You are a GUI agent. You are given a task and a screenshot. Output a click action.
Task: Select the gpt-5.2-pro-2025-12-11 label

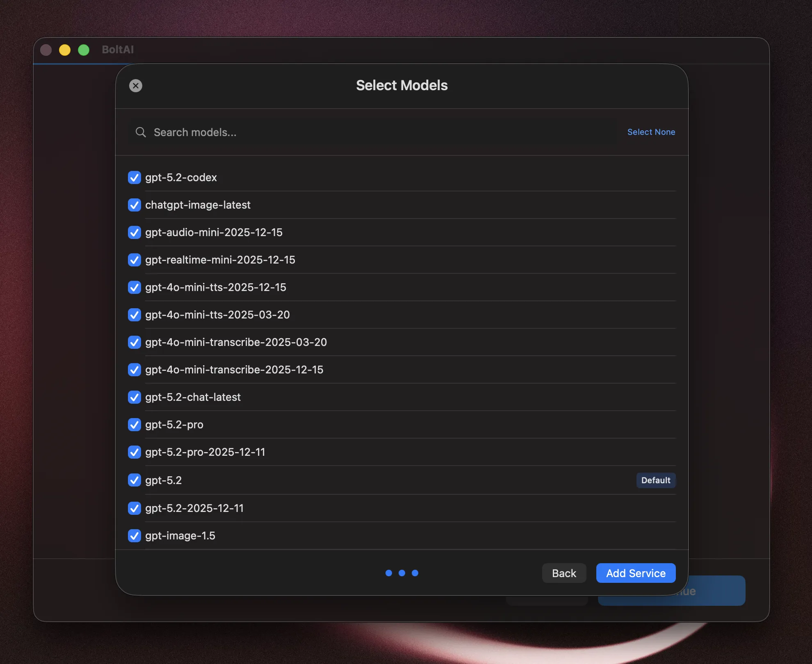tap(205, 452)
